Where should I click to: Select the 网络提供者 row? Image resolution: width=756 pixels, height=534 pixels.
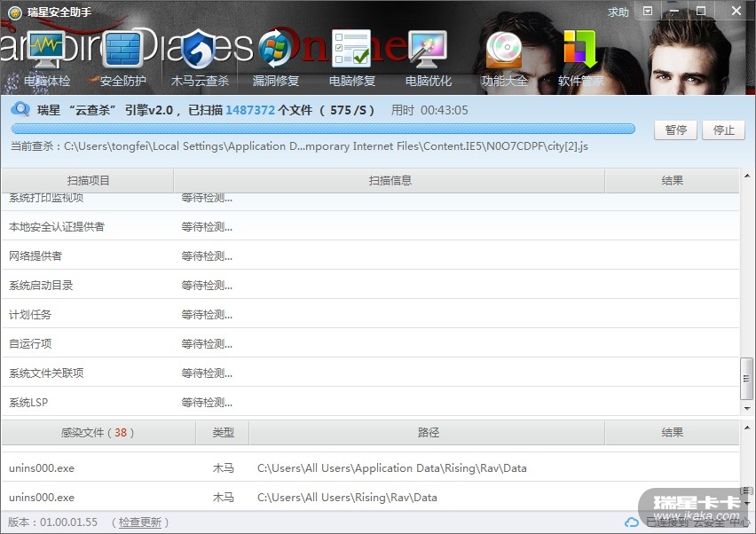(370, 255)
